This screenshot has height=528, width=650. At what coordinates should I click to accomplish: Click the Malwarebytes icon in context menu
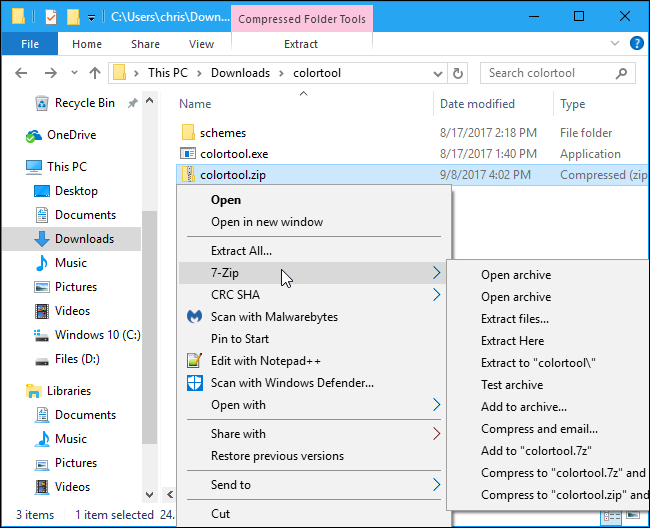tap(195, 317)
